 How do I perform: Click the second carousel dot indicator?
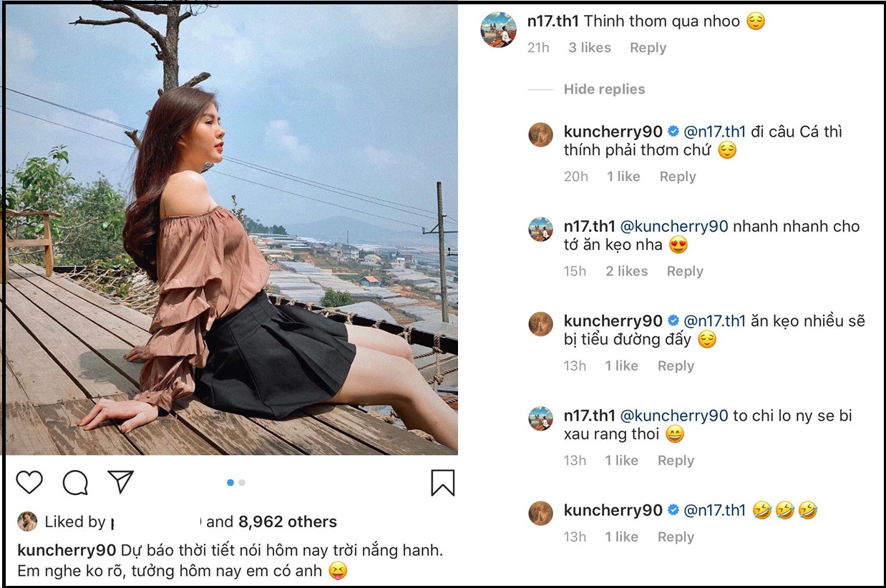click(x=242, y=483)
